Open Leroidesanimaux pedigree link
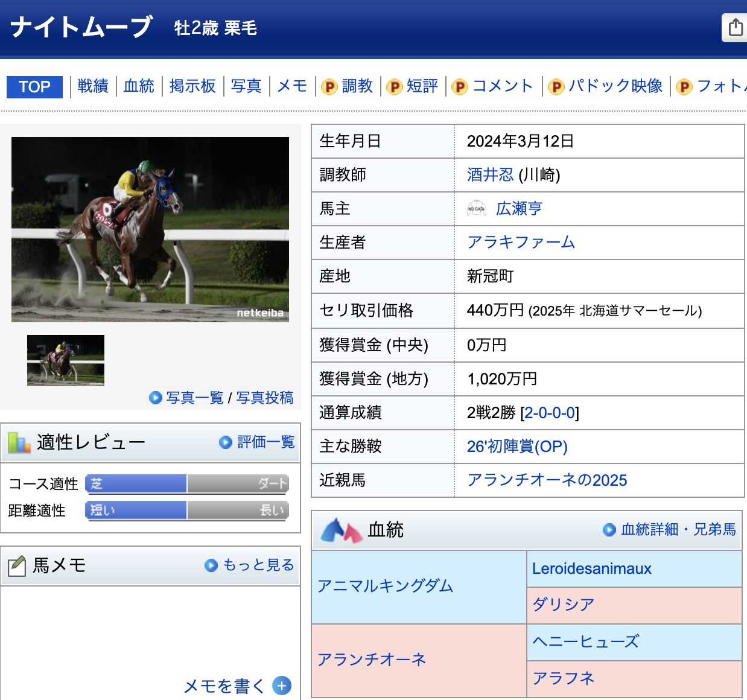The width and height of the screenshot is (747, 700). coord(592,568)
